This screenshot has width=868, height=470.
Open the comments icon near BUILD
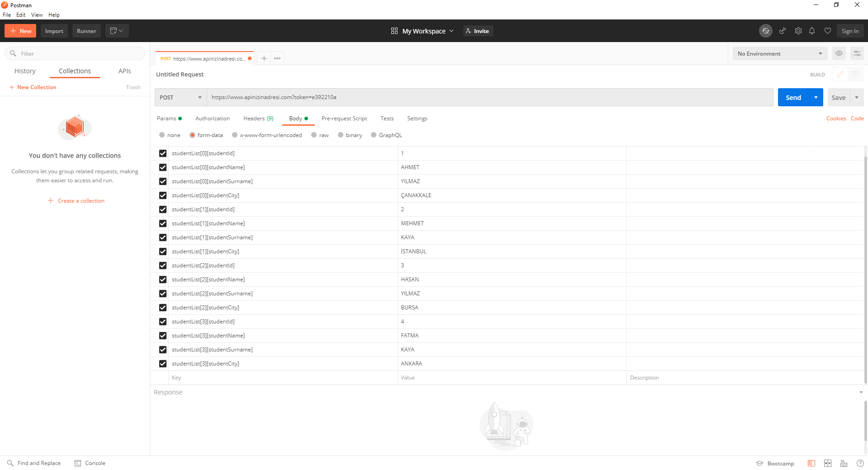855,74
